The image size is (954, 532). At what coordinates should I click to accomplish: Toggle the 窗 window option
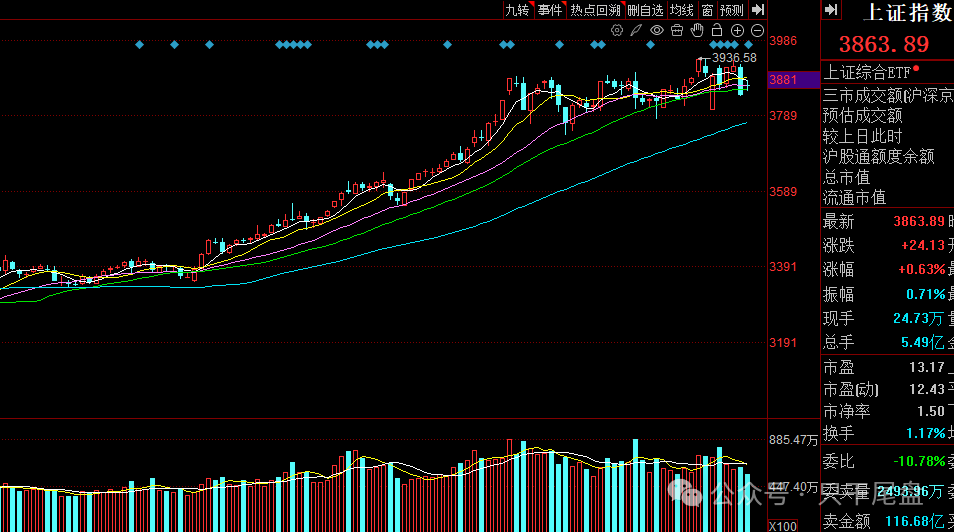[x=707, y=10]
